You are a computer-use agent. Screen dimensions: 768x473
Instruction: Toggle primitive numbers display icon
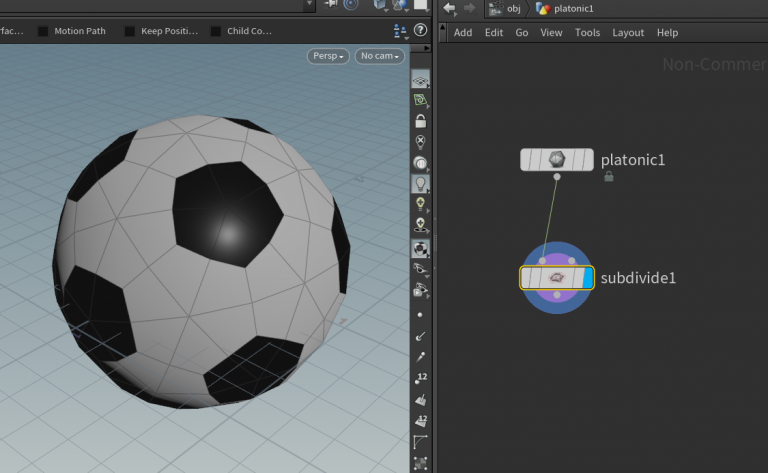[x=421, y=421]
